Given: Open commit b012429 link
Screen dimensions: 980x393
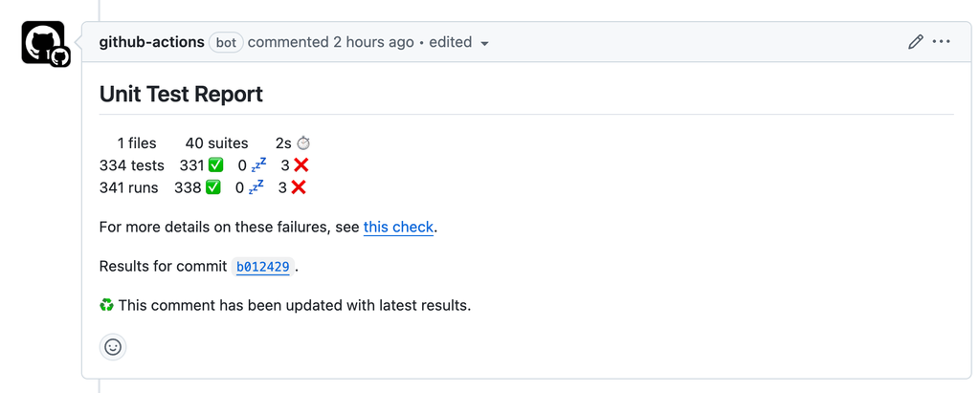Looking at the screenshot, I should (x=262, y=267).
